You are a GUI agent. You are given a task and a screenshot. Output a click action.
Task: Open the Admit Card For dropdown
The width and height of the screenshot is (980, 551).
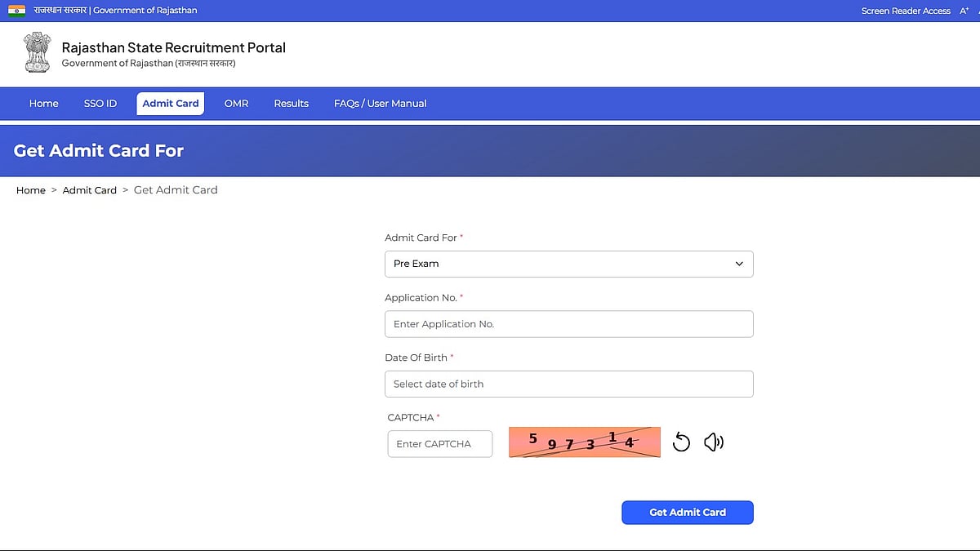(x=568, y=264)
